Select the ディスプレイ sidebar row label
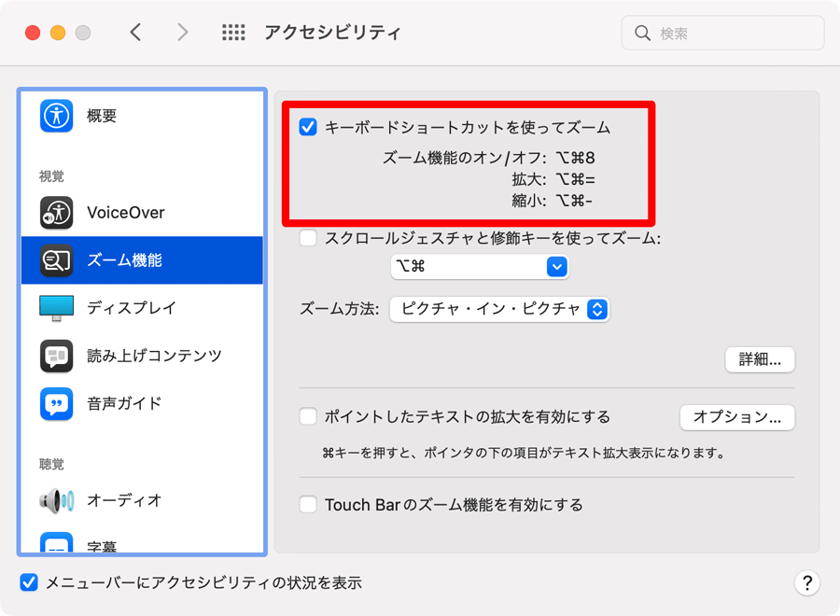Screen dimensions: 840x616 point(132,308)
